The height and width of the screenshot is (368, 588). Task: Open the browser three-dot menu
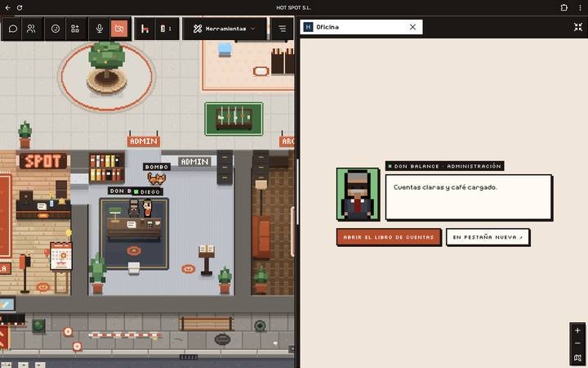pos(580,7)
